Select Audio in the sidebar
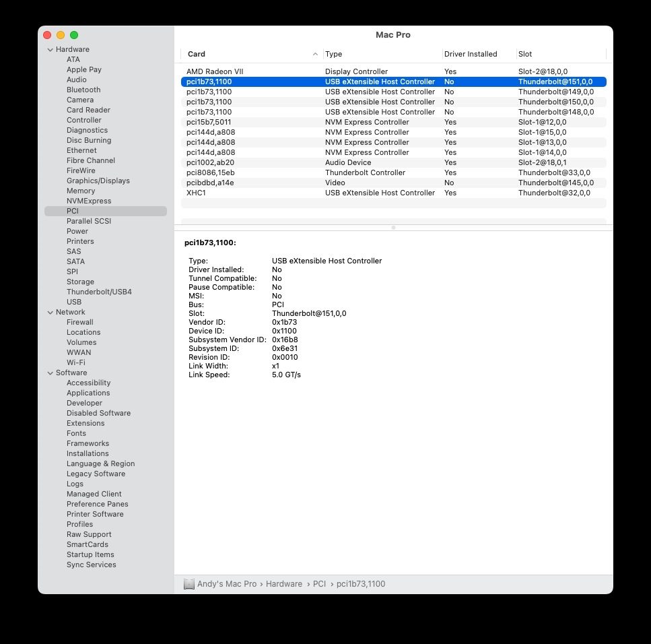 76,79
